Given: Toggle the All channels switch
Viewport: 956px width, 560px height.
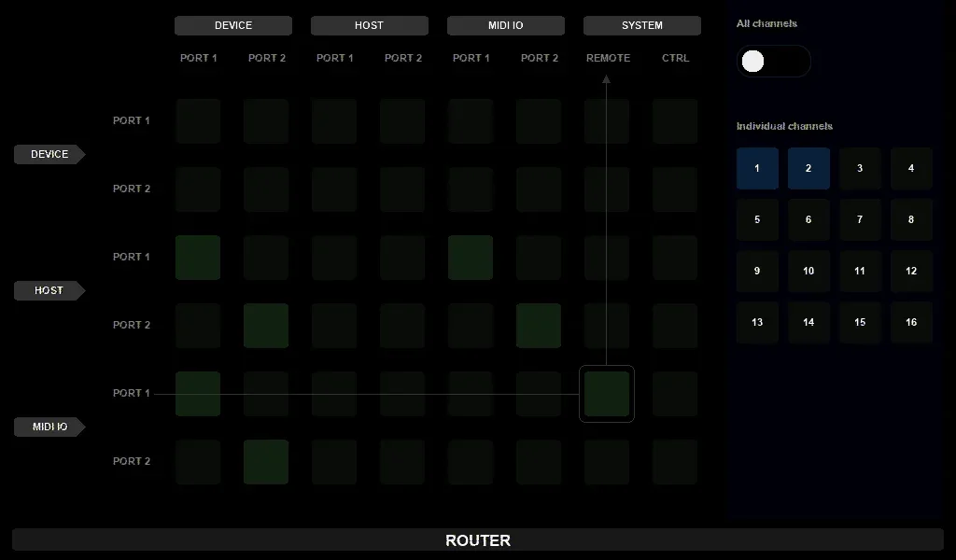Looking at the screenshot, I should (773, 61).
